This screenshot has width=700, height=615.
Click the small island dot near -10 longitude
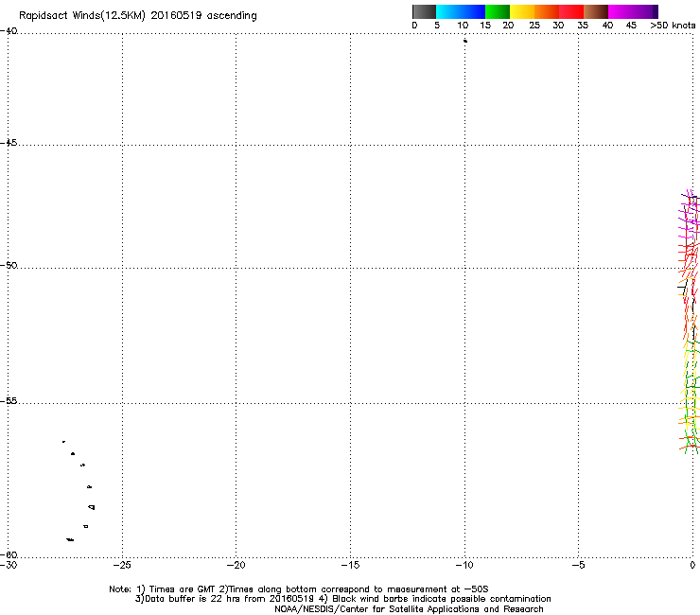(x=465, y=41)
